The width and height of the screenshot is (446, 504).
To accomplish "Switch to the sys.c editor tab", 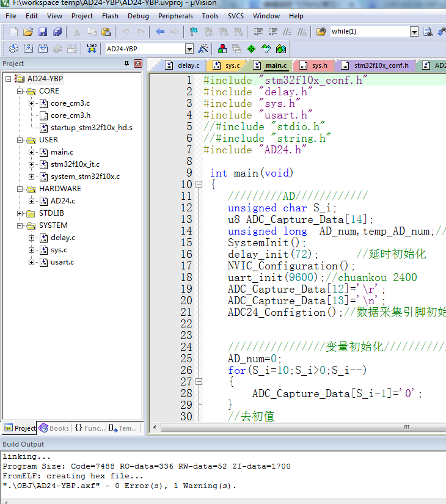I will (x=227, y=65).
